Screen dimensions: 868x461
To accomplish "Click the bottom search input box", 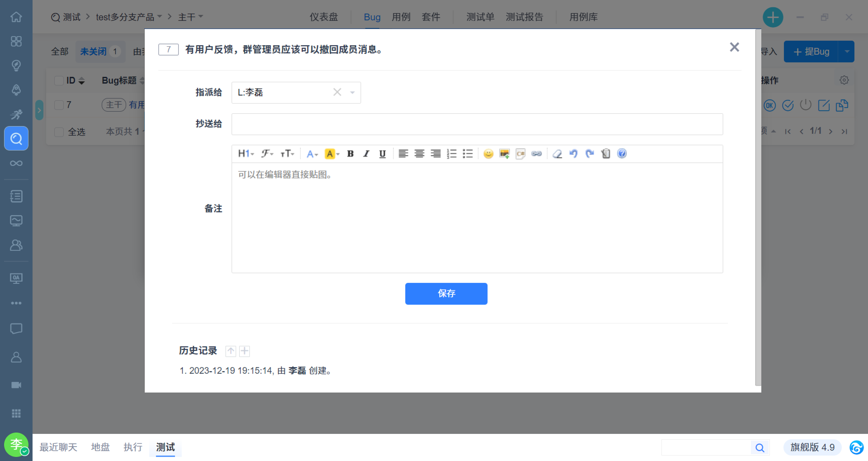I will pyautogui.click(x=706, y=447).
